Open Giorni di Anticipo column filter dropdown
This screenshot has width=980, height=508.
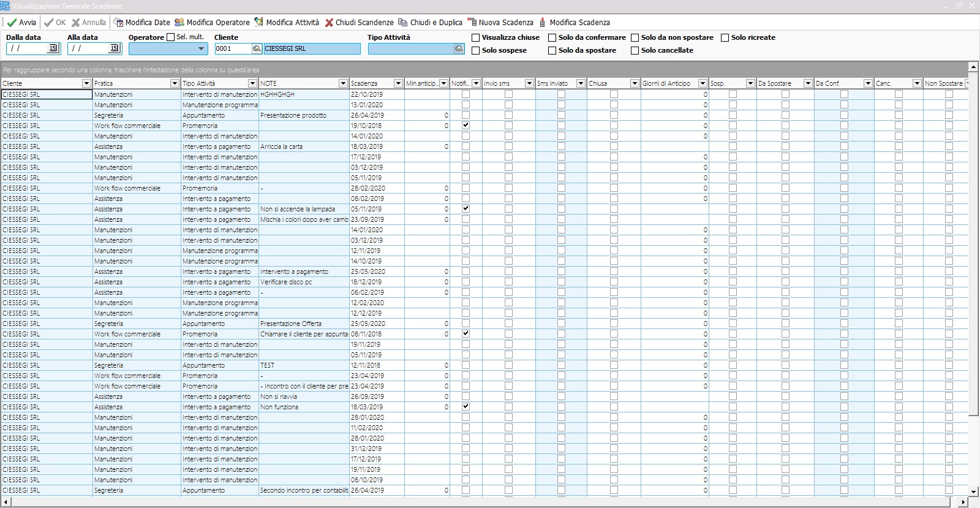(x=703, y=83)
